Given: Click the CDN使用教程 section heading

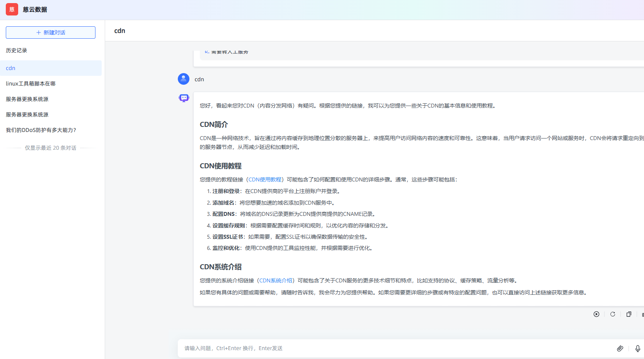Looking at the screenshot, I should coord(221,166).
